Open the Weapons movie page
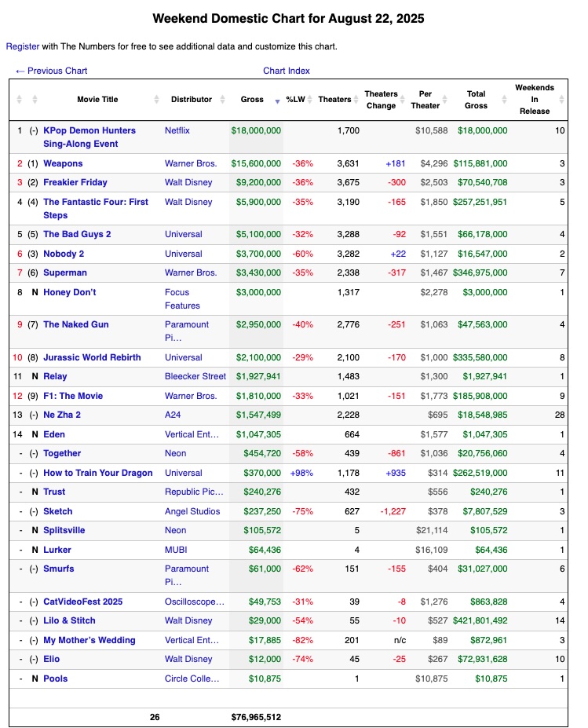 pos(63,163)
